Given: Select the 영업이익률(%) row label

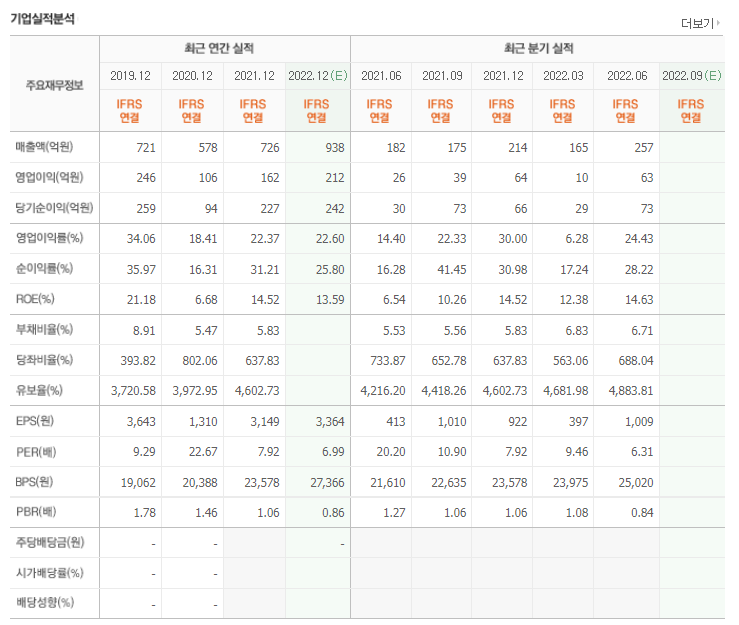Looking at the screenshot, I should click(49, 238).
